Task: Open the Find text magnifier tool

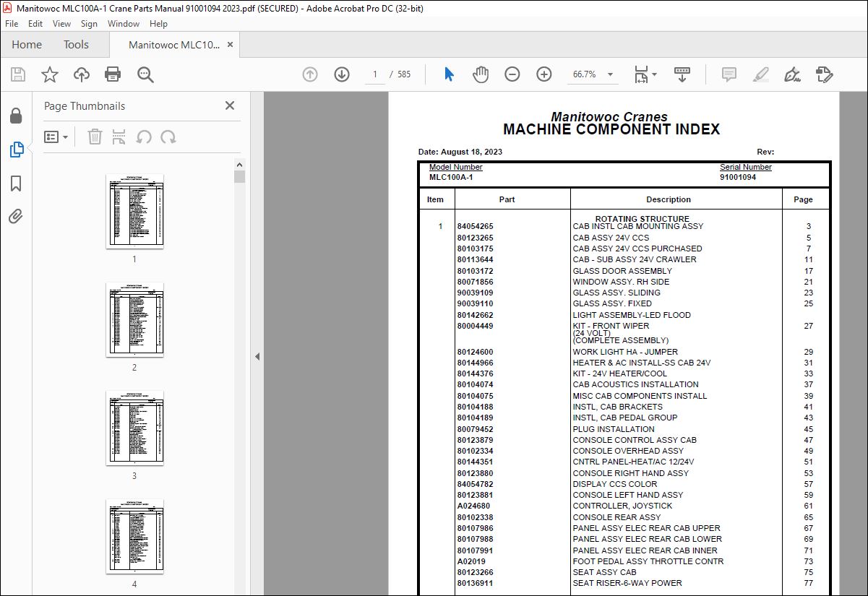Action: click(x=145, y=74)
